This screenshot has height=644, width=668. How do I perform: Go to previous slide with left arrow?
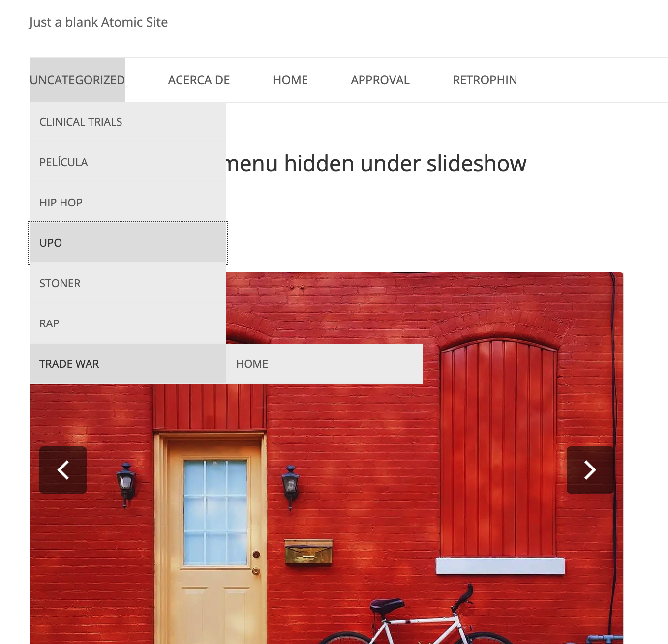pyautogui.click(x=63, y=470)
